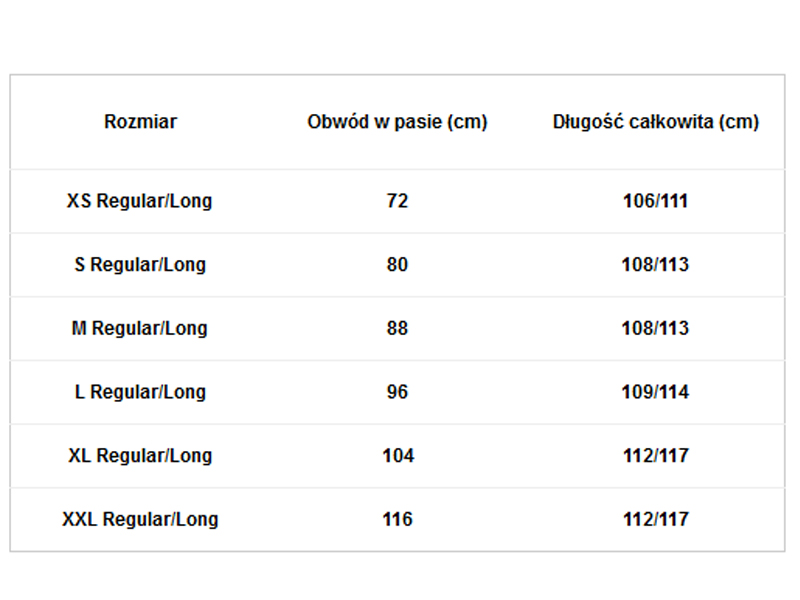Click the 106/111 length cell
Screen dimensions: 800x600
655,201
